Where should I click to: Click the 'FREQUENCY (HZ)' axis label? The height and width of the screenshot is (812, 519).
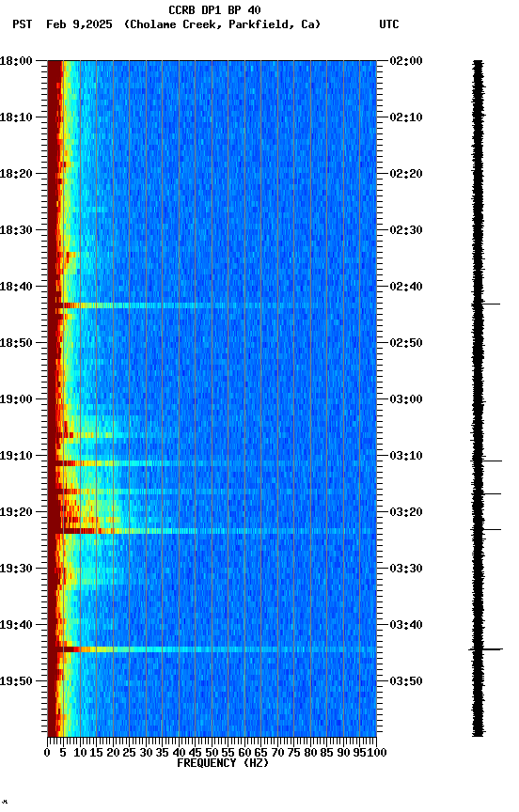[223, 764]
